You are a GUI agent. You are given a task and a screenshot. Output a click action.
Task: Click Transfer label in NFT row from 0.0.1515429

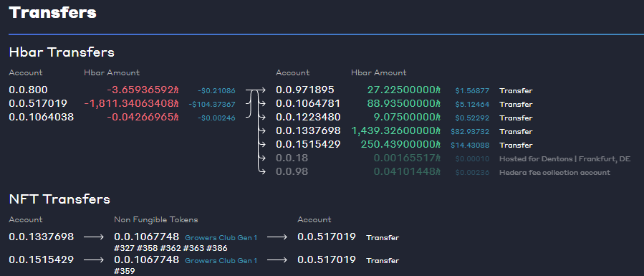[x=383, y=260]
